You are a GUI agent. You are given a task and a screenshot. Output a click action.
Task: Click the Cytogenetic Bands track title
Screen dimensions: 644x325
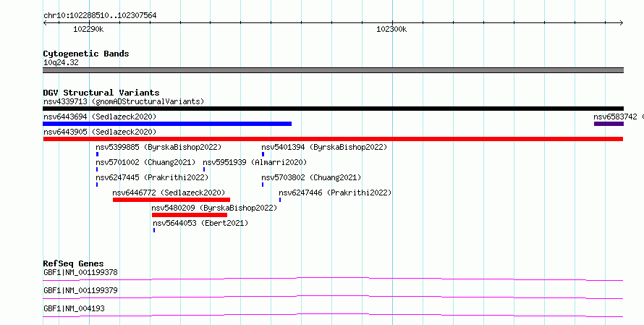(x=86, y=54)
